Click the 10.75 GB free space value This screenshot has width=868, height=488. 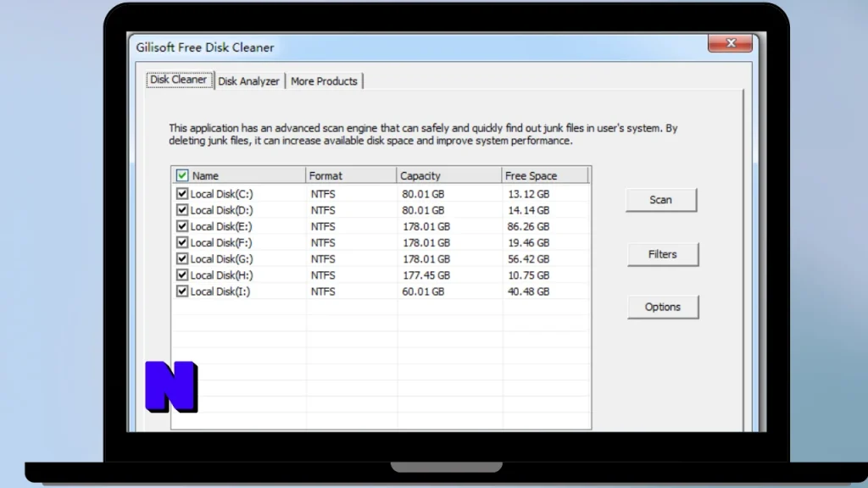click(529, 275)
